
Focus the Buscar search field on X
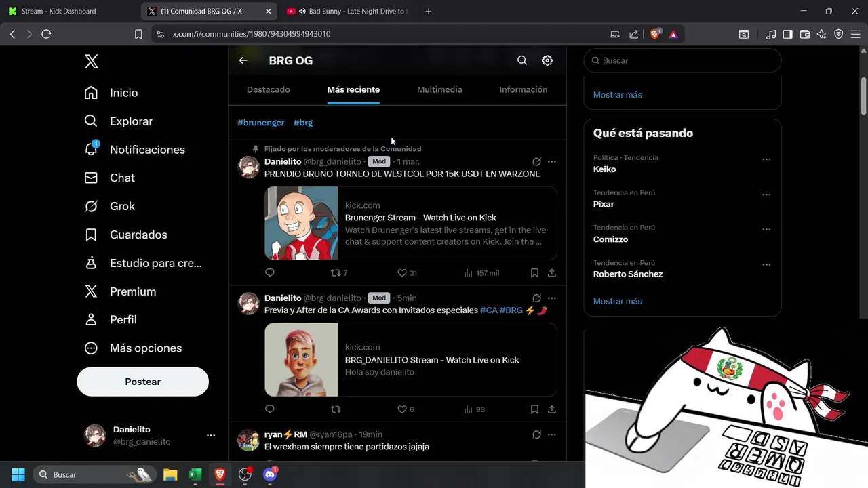682,60
